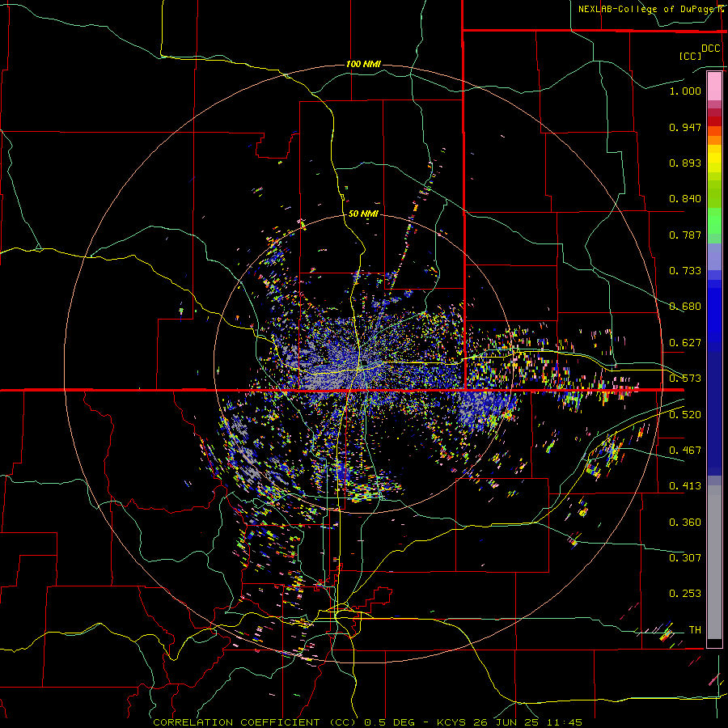Click the 11:45 timestamp in the caption
Viewport: 728px width, 728px height.
pos(563,722)
